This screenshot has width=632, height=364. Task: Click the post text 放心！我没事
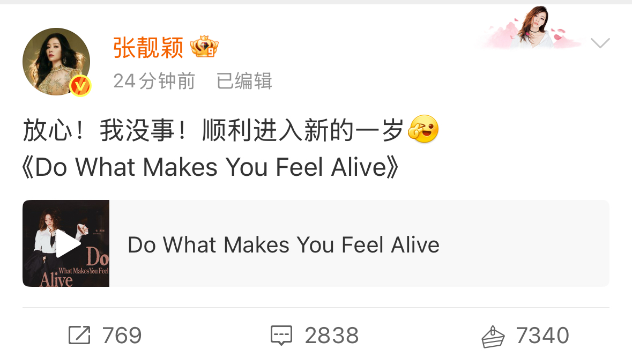[x=105, y=130]
